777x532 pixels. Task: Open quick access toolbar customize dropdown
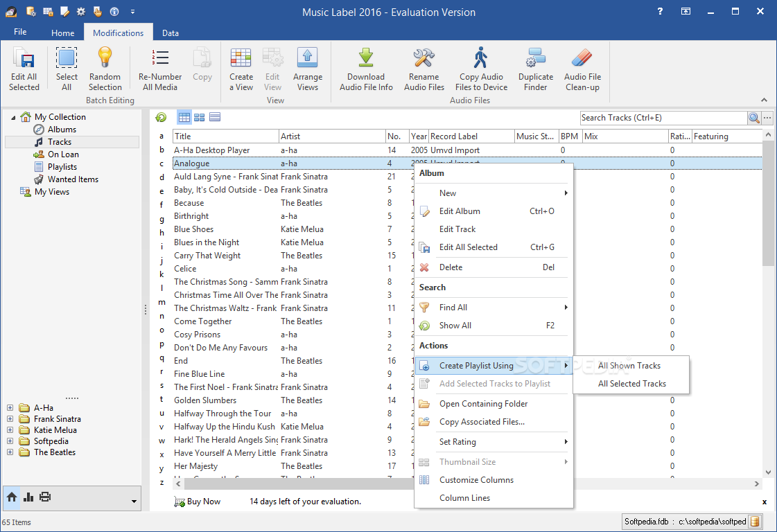point(132,11)
